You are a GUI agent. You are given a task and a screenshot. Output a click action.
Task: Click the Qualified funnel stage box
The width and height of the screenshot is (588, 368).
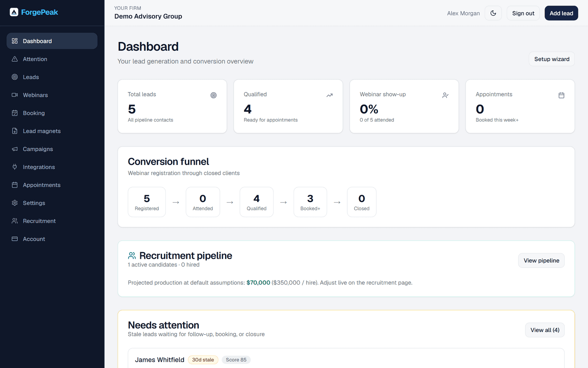pos(257,202)
